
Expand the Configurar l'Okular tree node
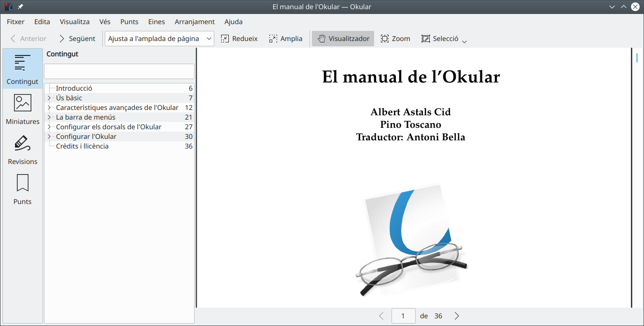(x=49, y=136)
